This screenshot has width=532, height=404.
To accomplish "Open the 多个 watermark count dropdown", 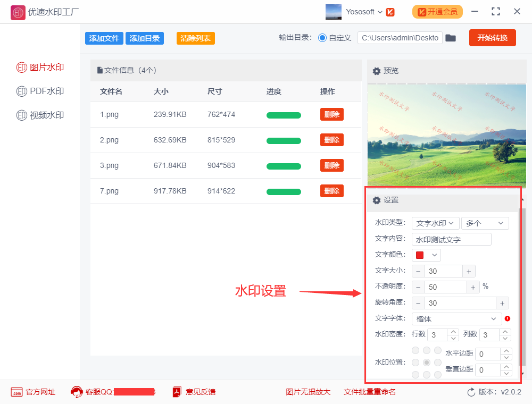I will click(485, 223).
